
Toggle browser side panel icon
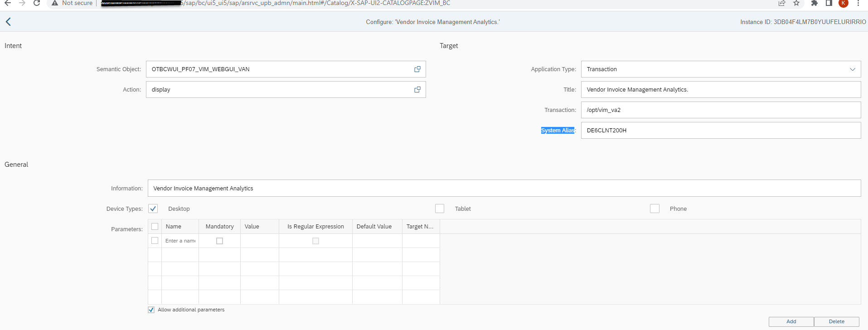(829, 3)
